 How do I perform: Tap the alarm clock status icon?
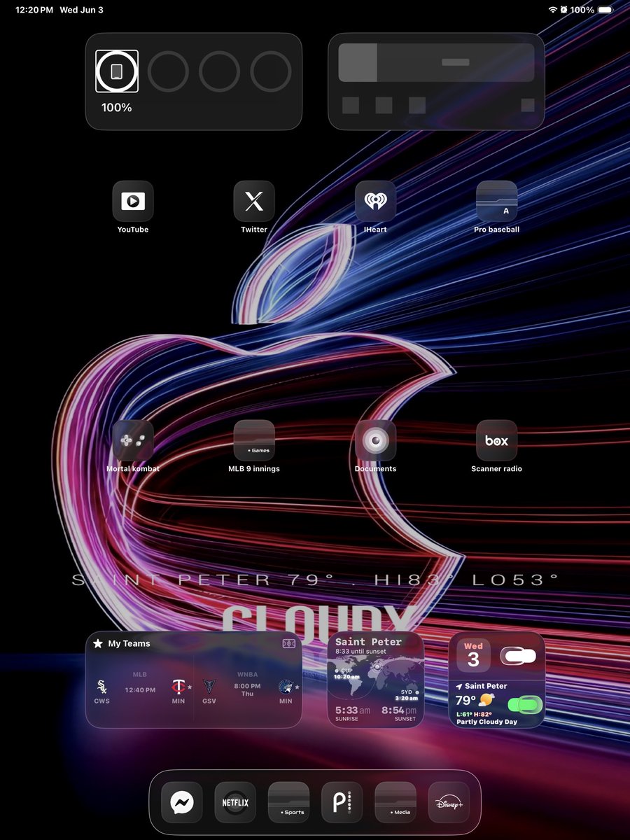563,10
